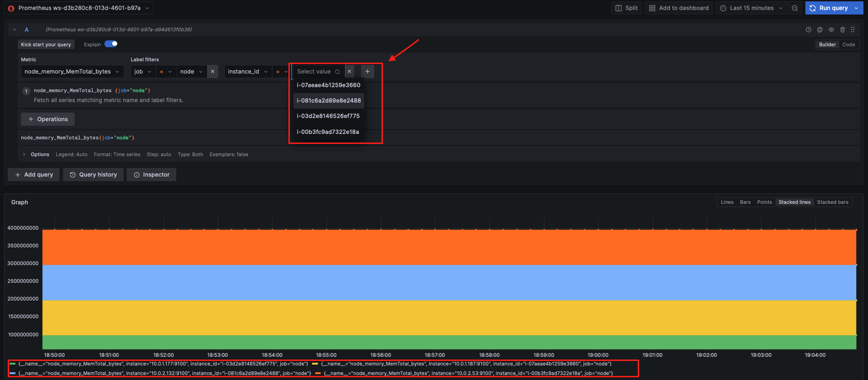
Task: Duplicate query A with the copy icon
Action: pyautogui.click(x=820, y=30)
